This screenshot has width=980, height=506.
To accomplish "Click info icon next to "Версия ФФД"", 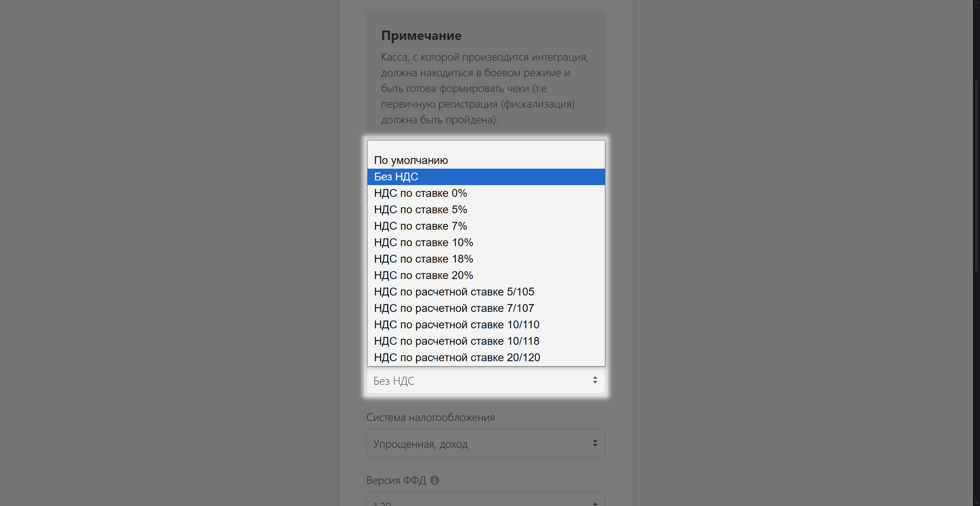I will (x=434, y=480).
